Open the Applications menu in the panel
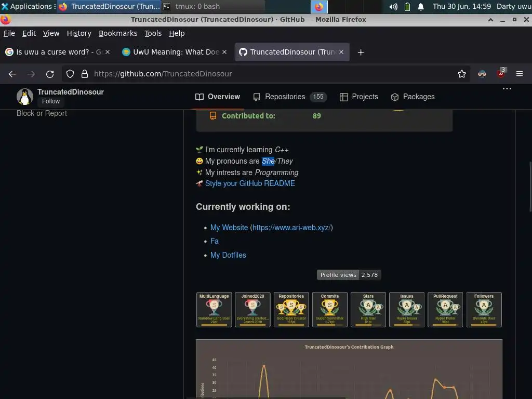This screenshot has height=399, width=532. (x=28, y=6)
